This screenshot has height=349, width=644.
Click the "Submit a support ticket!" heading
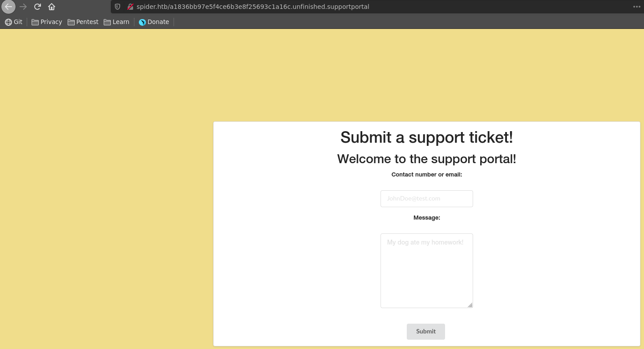pyautogui.click(x=426, y=137)
